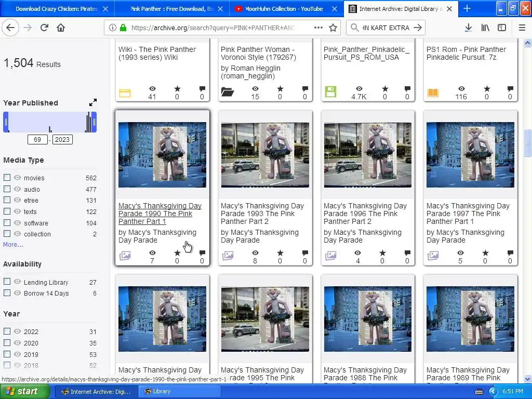The image size is (532, 399).
Task: Open page actions three-dot menu
Action: coord(318,28)
